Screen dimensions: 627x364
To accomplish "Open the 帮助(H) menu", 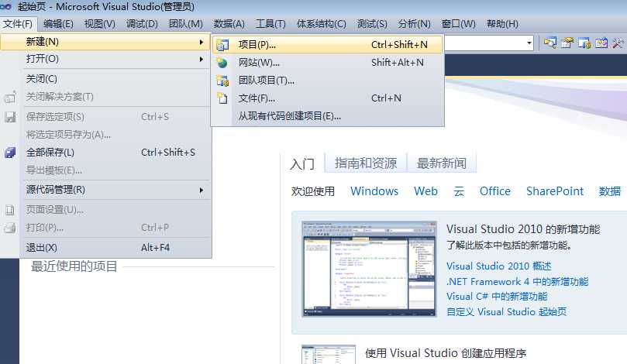I will click(x=502, y=24).
